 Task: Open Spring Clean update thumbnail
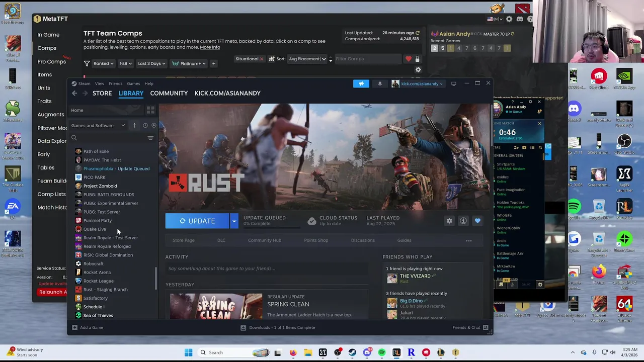pos(216,306)
